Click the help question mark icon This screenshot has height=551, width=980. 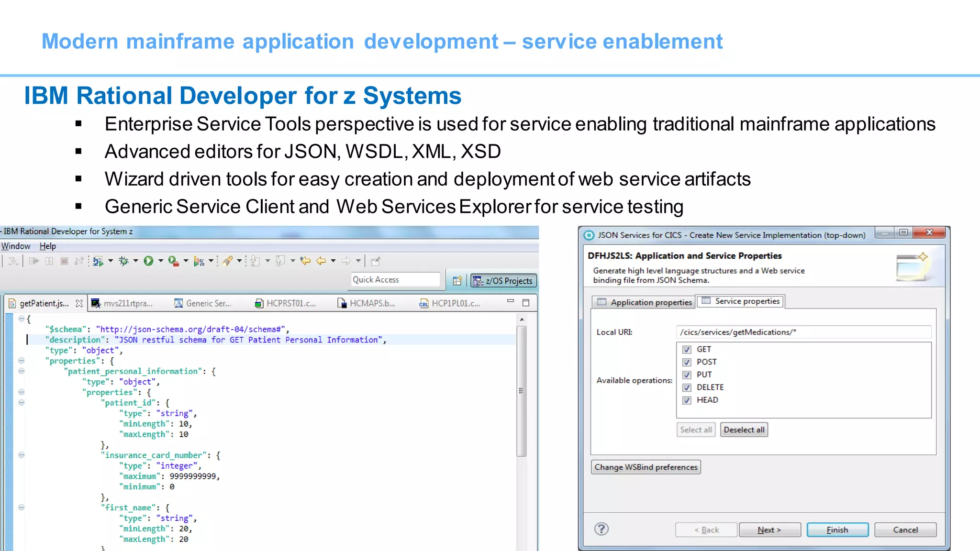coord(601,529)
